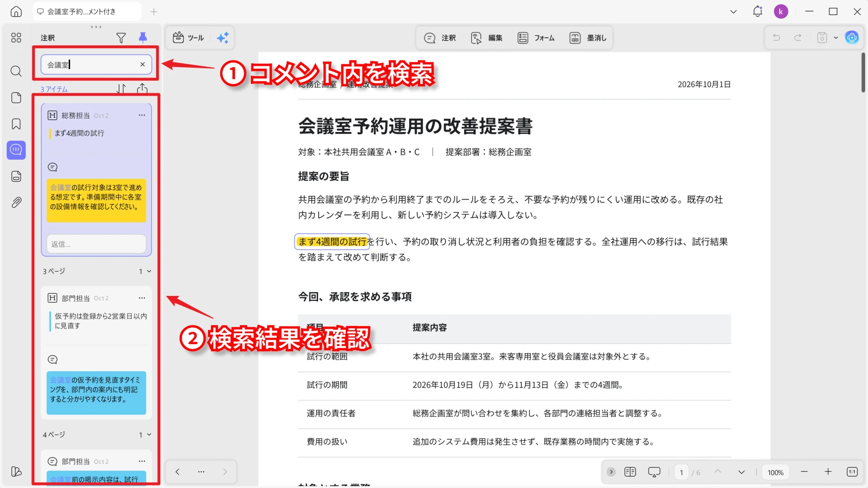868x488 pixels.
Task: Start presentation mode icon
Action: coord(654,472)
